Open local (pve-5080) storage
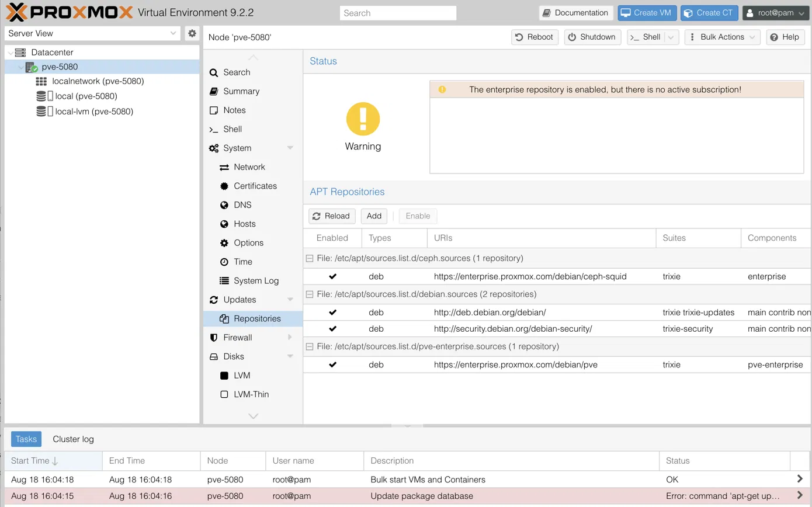Screen dimensions: 812x507 [86, 96]
